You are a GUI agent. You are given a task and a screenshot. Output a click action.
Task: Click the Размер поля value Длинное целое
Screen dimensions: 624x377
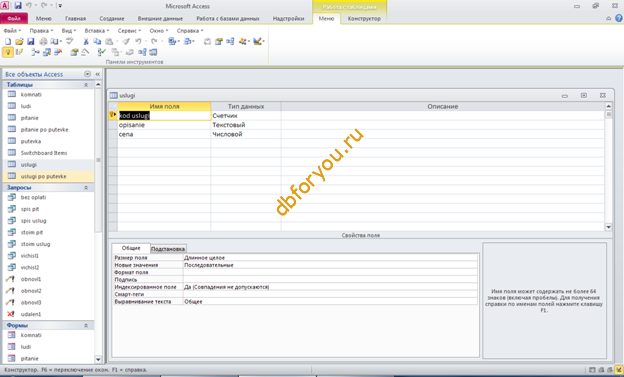(x=330, y=258)
